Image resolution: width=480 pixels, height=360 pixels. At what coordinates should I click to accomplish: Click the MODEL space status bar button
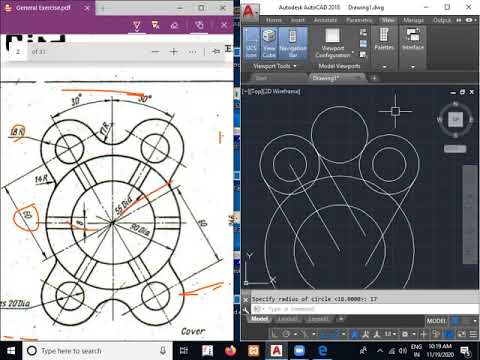(x=436, y=321)
